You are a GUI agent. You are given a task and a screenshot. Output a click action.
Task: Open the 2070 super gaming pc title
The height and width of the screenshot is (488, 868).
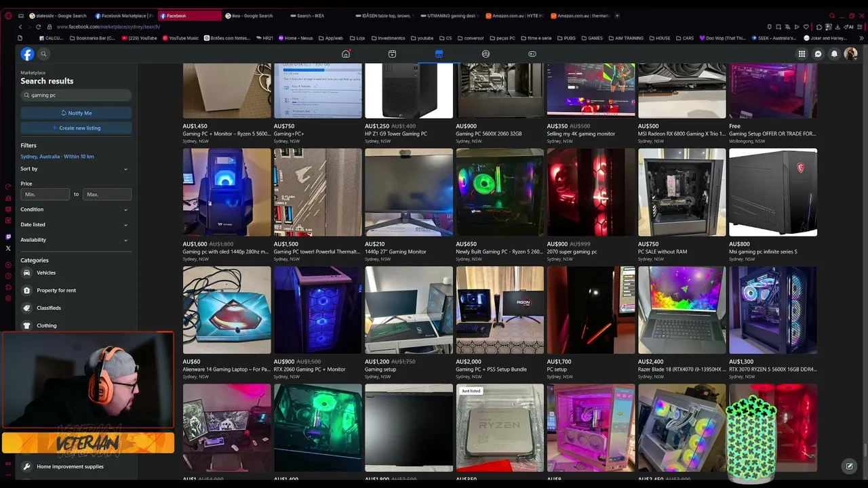click(x=572, y=252)
